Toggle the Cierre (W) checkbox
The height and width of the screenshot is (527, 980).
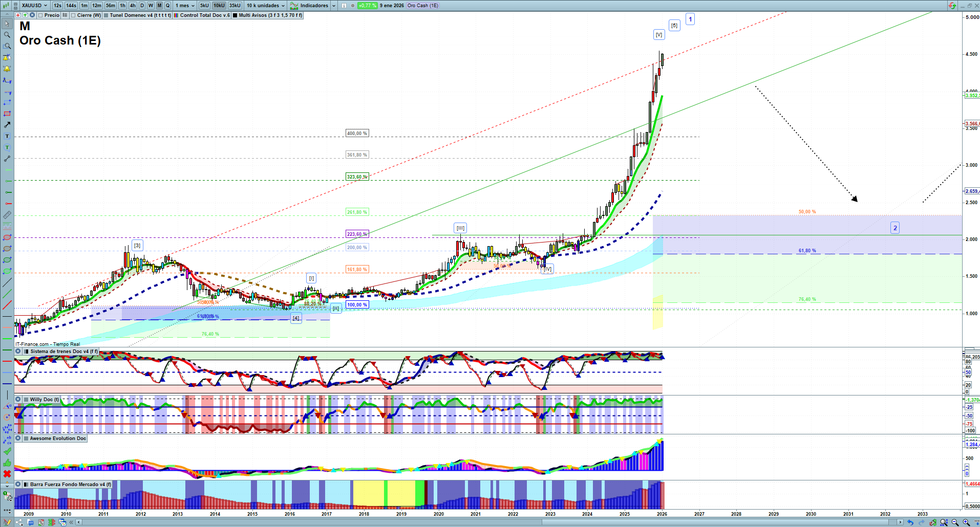(x=74, y=15)
